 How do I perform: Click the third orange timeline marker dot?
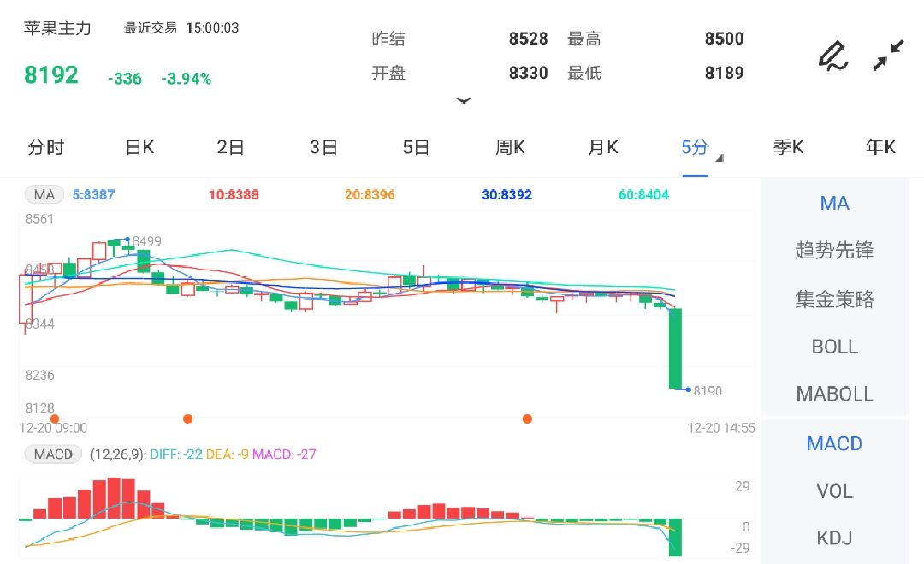point(527,419)
